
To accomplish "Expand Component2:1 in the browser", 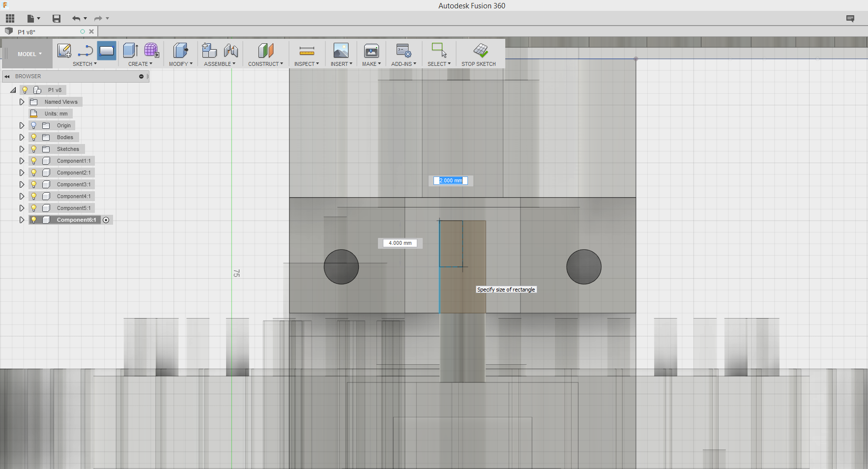I will (x=22, y=173).
